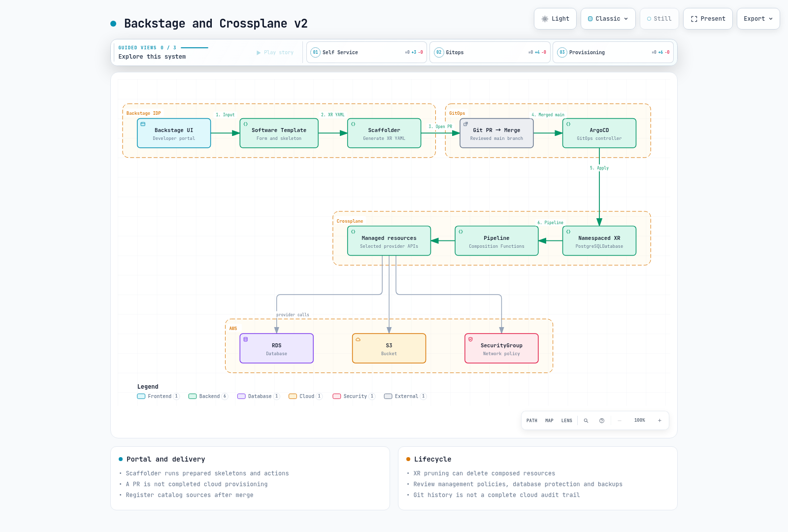This screenshot has width=788, height=532.
Task: Toggle Frontend legend filter
Action: point(159,397)
